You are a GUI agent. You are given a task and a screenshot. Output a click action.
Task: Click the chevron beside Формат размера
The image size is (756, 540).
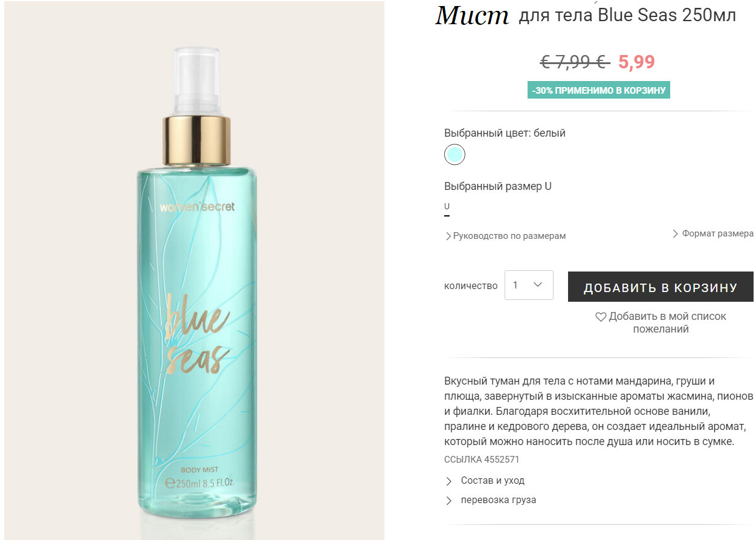(676, 233)
